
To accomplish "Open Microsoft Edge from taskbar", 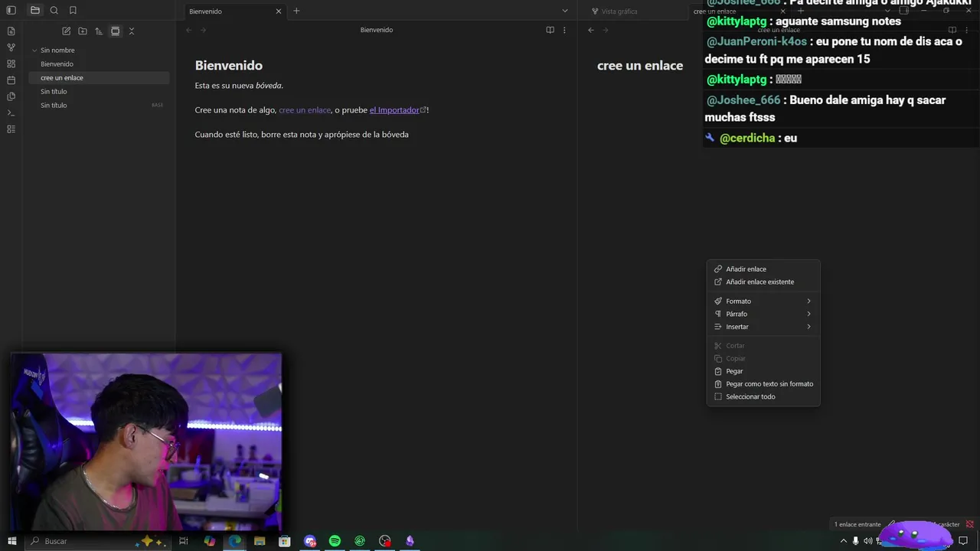I will (235, 541).
